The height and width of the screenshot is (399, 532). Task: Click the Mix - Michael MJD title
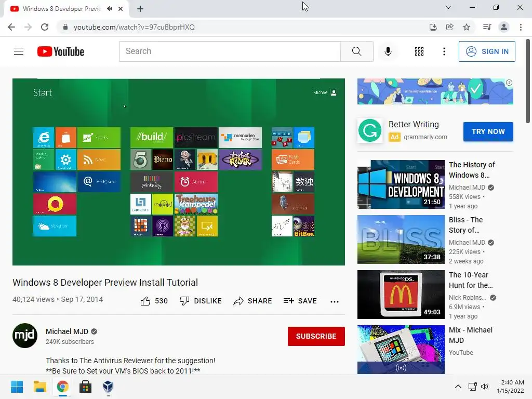click(x=471, y=335)
